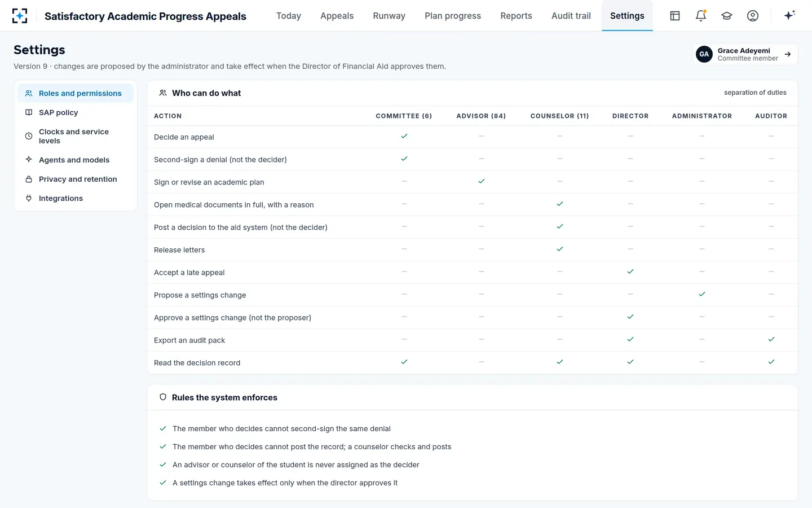Go to the Today tab
The height and width of the screenshot is (508, 812).
(289, 16)
